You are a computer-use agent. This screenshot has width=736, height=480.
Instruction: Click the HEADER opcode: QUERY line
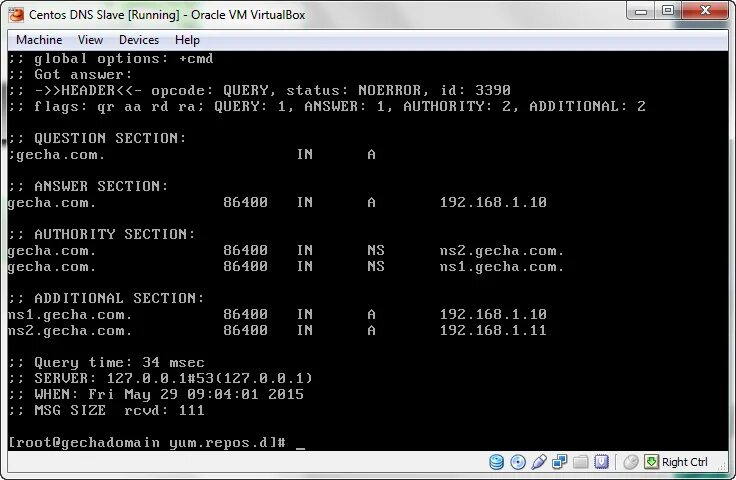tap(259, 90)
